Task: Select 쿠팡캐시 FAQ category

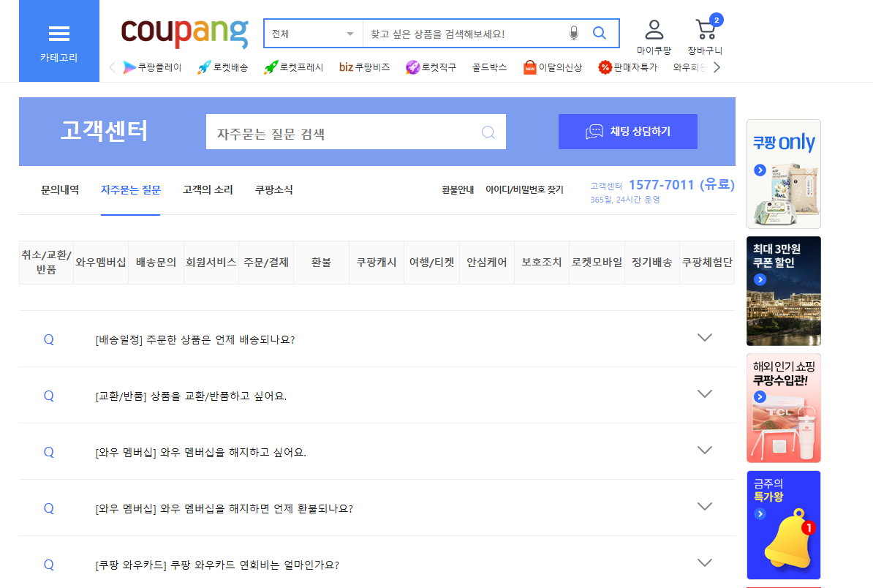Action: point(377,263)
